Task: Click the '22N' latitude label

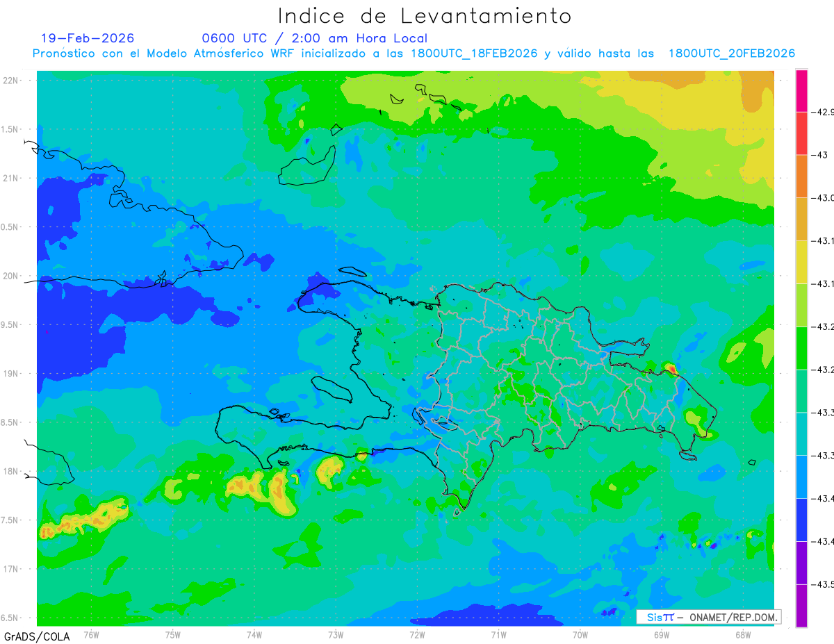Action: (10, 81)
